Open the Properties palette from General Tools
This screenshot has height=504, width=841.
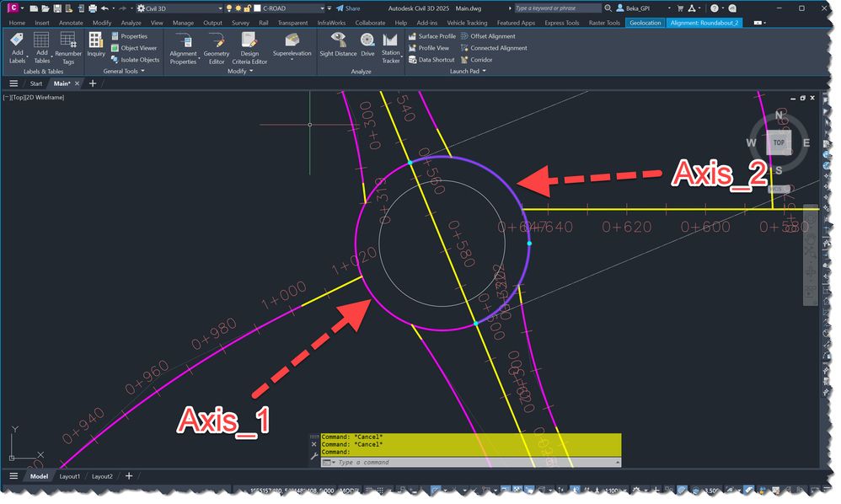coord(129,36)
